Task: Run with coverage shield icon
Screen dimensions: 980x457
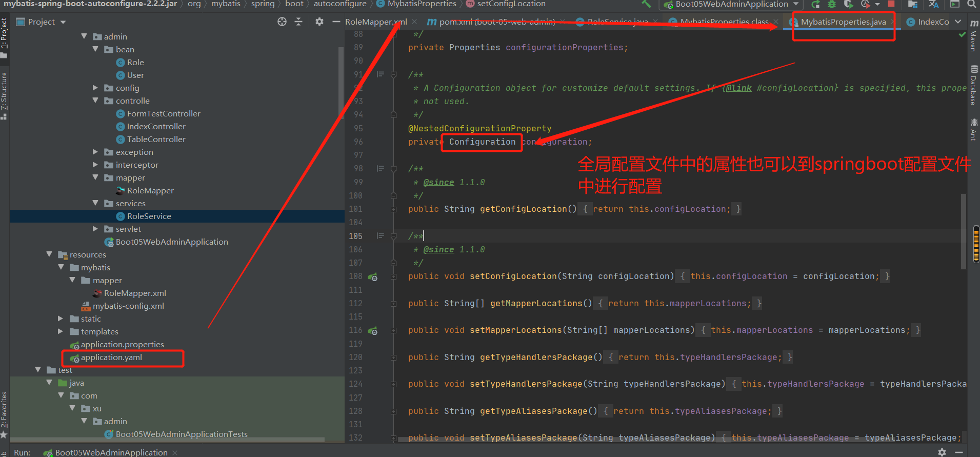Action: click(849, 4)
